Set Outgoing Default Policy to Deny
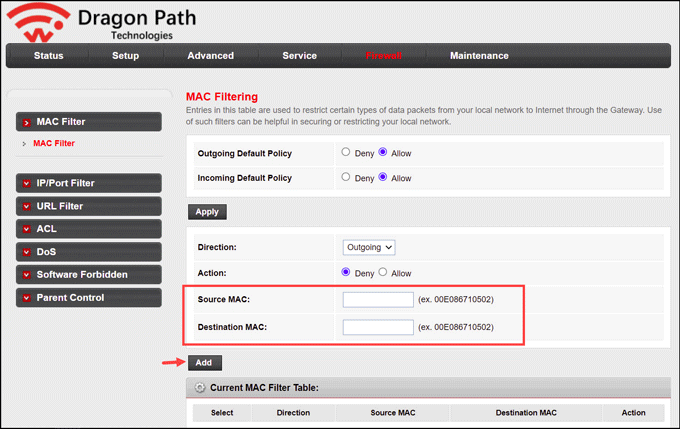The image size is (680, 429). pos(346,152)
